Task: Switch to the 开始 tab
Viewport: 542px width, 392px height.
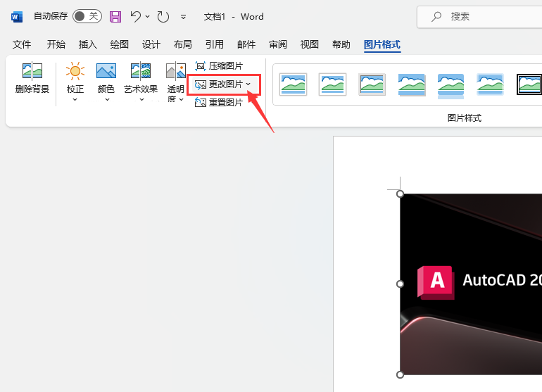Action: point(56,44)
